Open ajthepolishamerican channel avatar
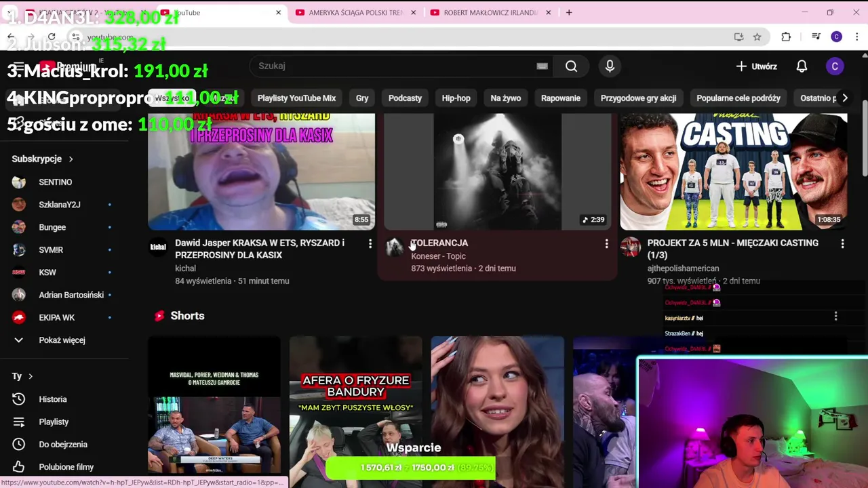The image size is (868, 488). pyautogui.click(x=630, y=247)
